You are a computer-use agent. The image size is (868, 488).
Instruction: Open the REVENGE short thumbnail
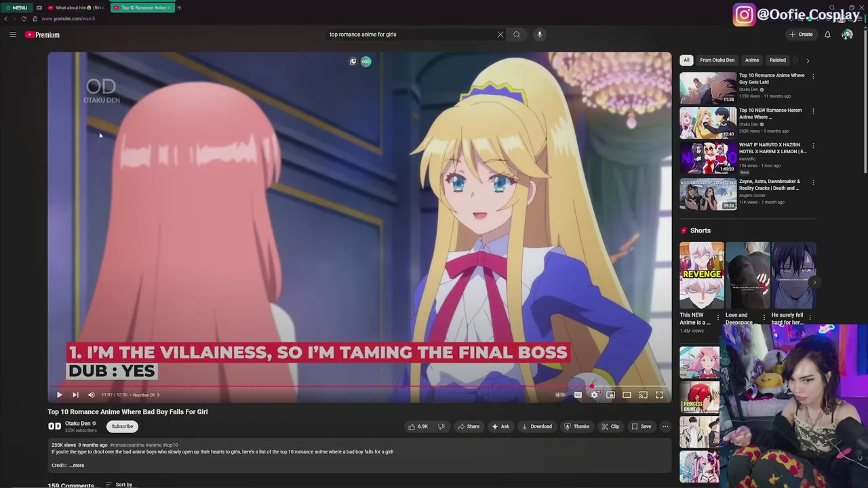[702, 276]
